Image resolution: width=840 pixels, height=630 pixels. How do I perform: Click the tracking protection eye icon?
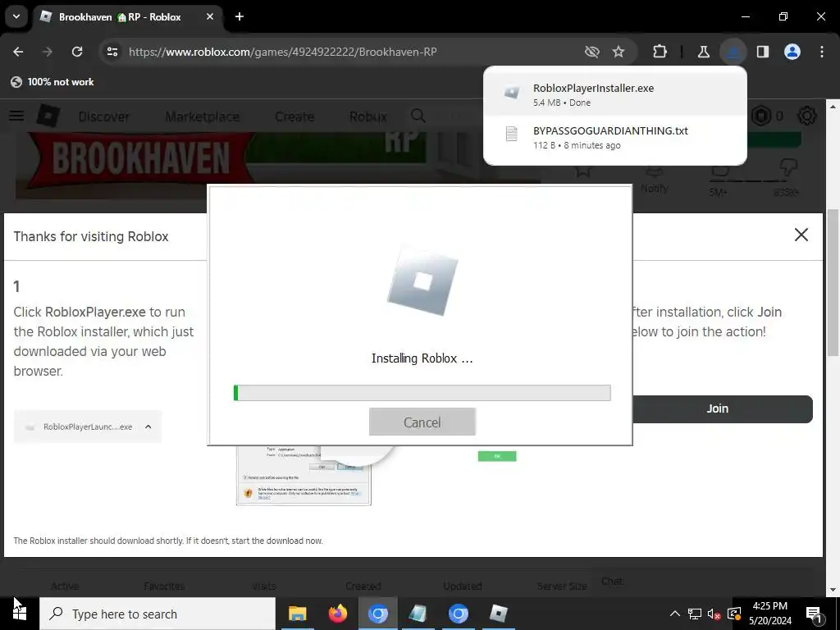(592, 52)
